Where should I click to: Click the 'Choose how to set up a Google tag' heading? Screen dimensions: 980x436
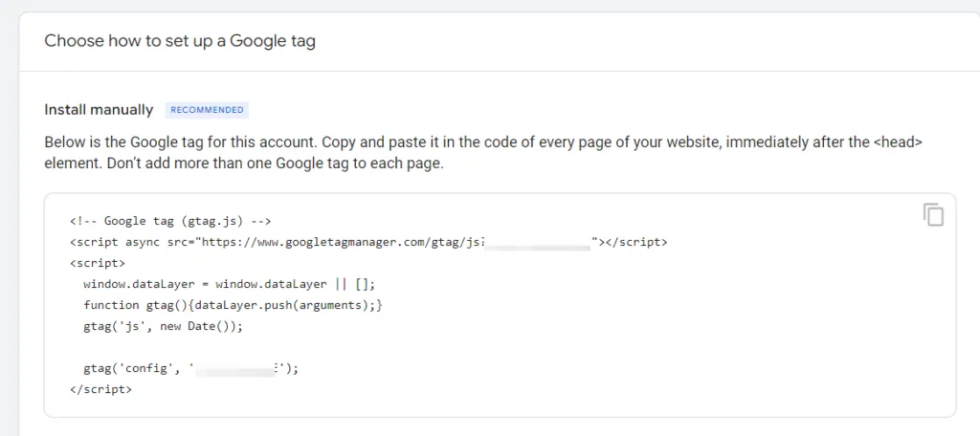(x=180, y=42)
